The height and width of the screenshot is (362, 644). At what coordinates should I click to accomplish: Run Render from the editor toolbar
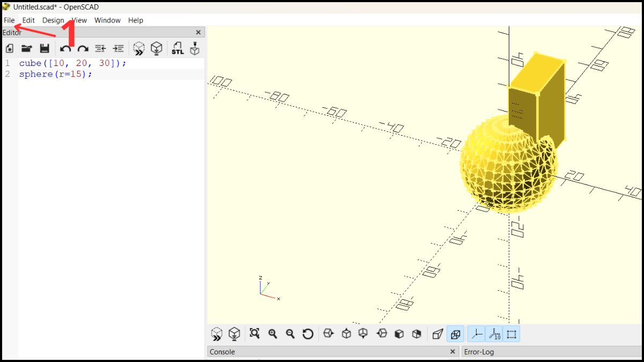click(156, 48)
